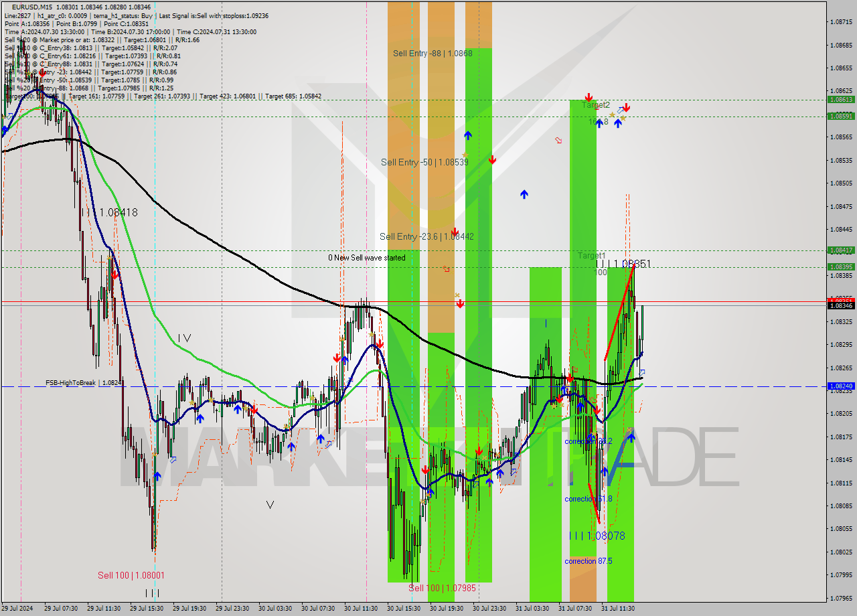857x616 pixels.
Task: Click the 1.07965 price scale value
Action: point(841,598)
